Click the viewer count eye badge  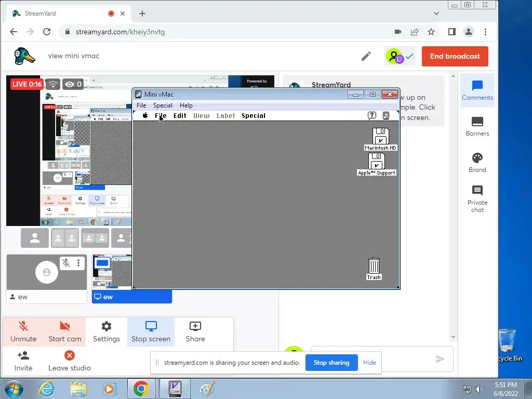(x=73, y=84)
